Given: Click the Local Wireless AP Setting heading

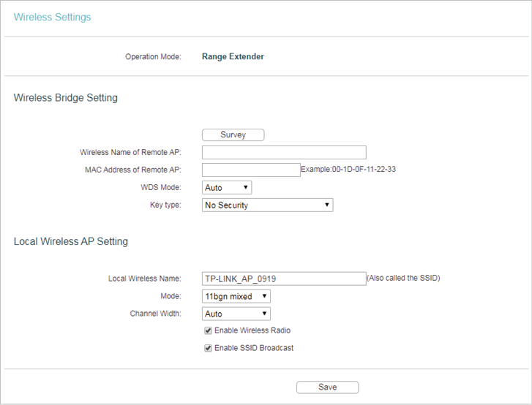Looking at the screenshot, I should point(71,241).
